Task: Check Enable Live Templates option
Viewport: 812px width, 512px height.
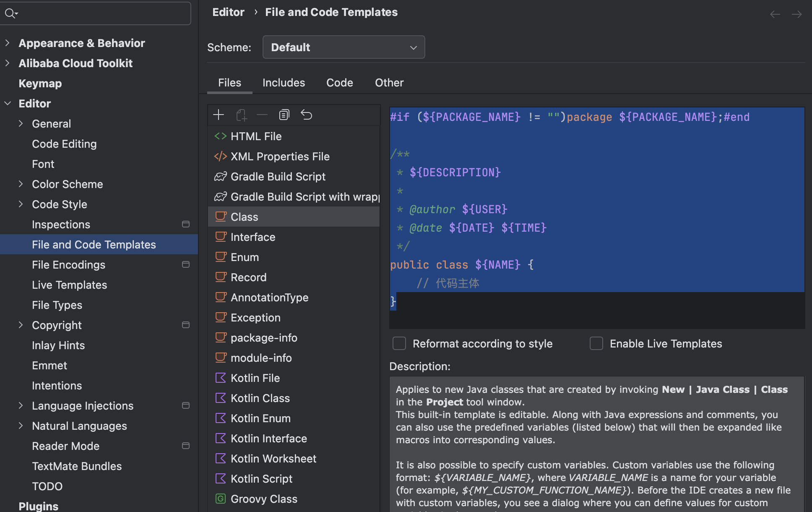Action: (x=596, y=343)
